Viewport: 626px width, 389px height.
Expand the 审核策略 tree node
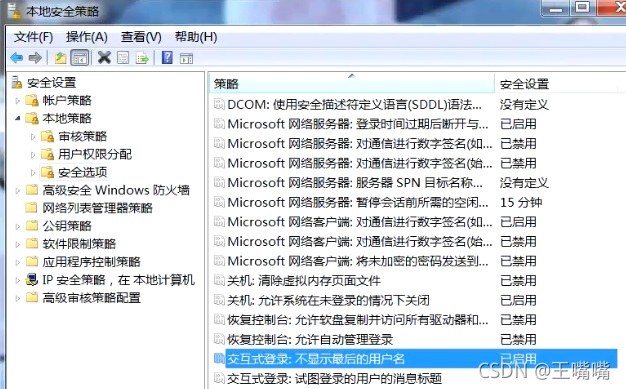(x=33, y=137)
